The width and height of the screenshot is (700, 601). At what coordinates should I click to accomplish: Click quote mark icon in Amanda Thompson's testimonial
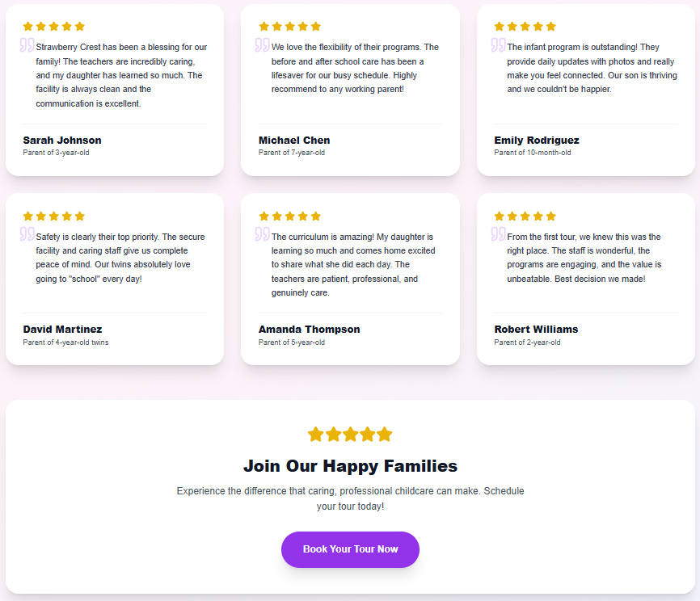click(263, 234)
